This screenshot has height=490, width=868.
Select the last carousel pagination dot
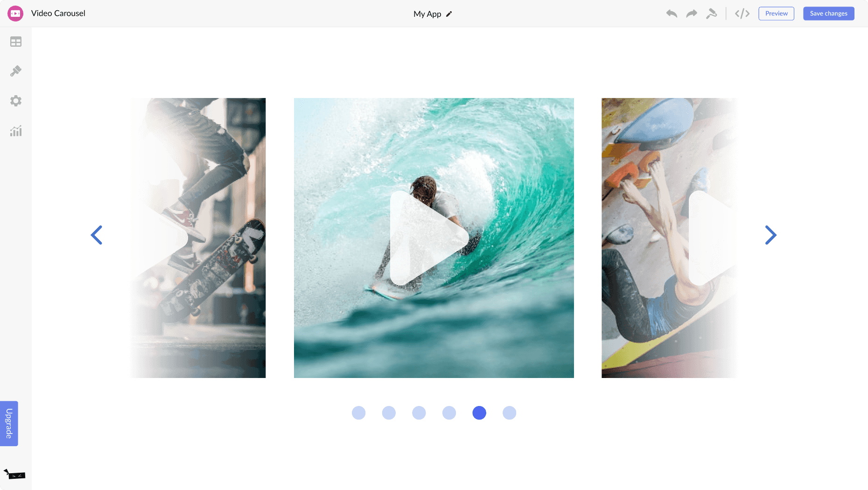point(509,413)
